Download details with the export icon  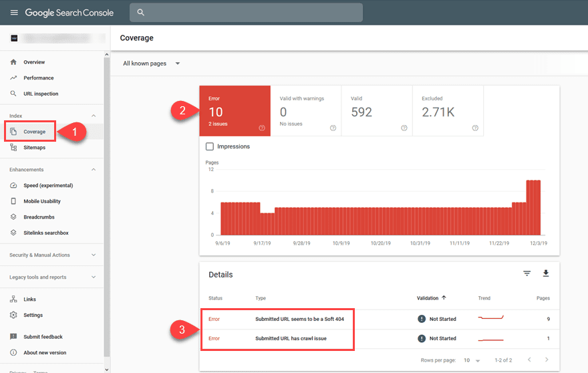tap(545, 273)
